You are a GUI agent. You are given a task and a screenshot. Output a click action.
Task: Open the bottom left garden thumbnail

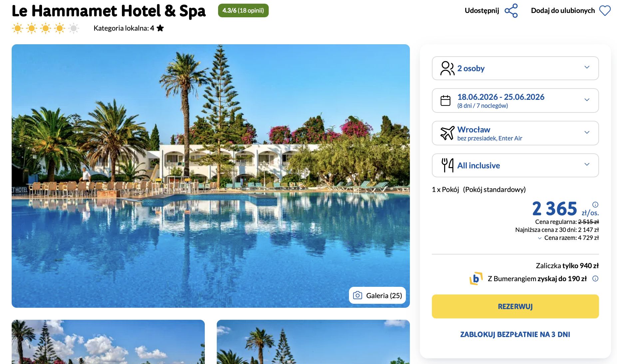108,342
